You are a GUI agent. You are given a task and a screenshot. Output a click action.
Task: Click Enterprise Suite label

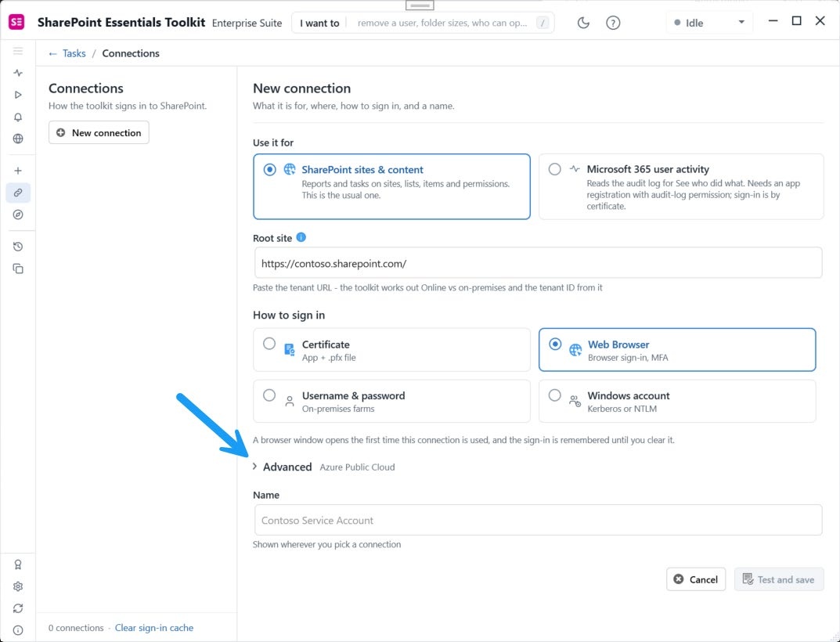[x=247, y=23]
